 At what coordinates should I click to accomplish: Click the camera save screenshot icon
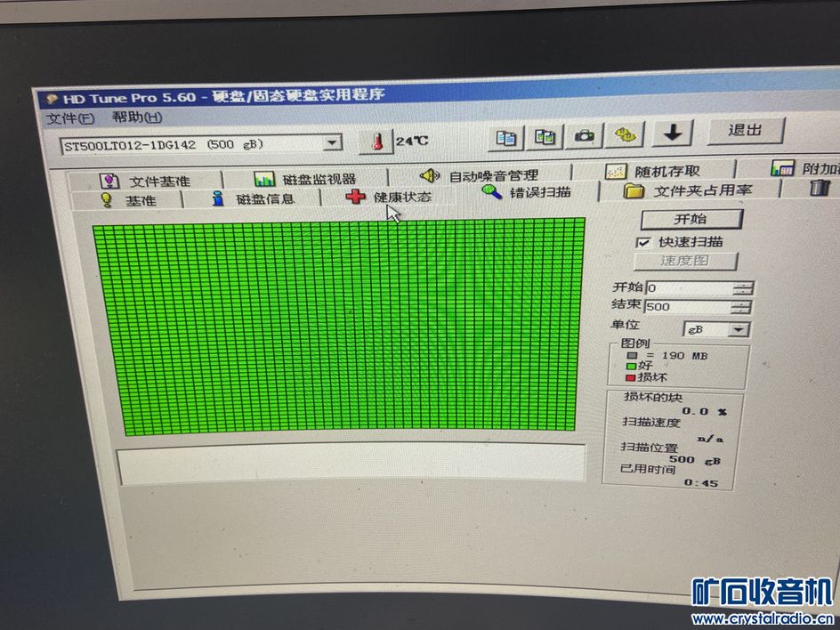585,135
